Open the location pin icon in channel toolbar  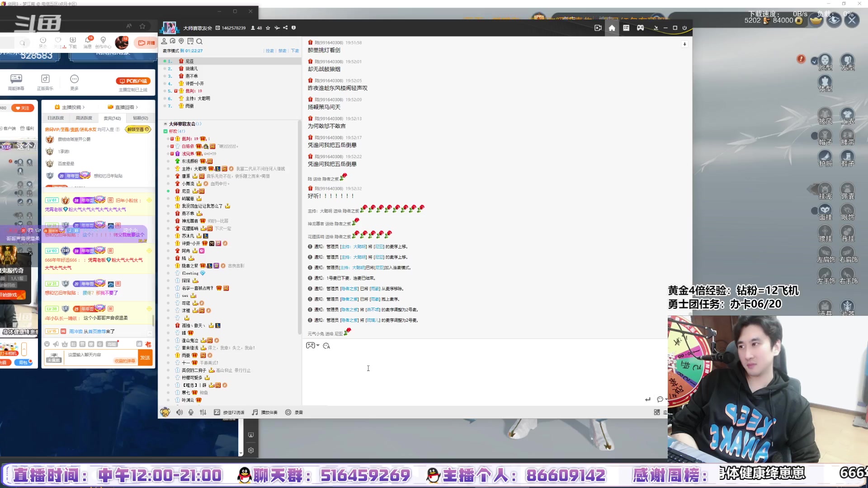coord(181,41)
